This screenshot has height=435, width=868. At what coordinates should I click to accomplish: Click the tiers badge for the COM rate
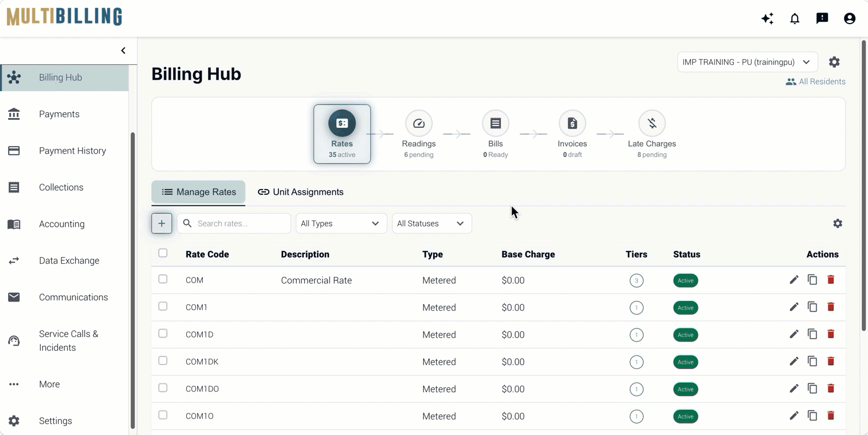pyautogui.click(x=636, y=281)
